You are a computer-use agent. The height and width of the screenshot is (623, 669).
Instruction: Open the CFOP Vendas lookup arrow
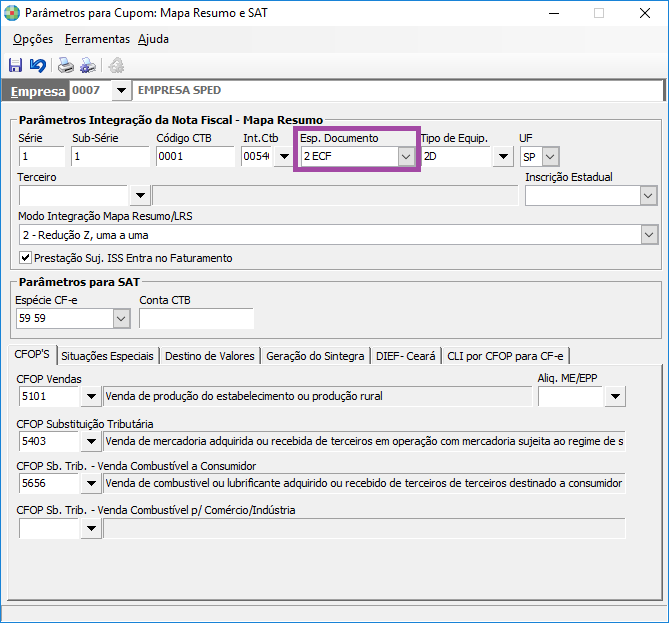(92, 397)
